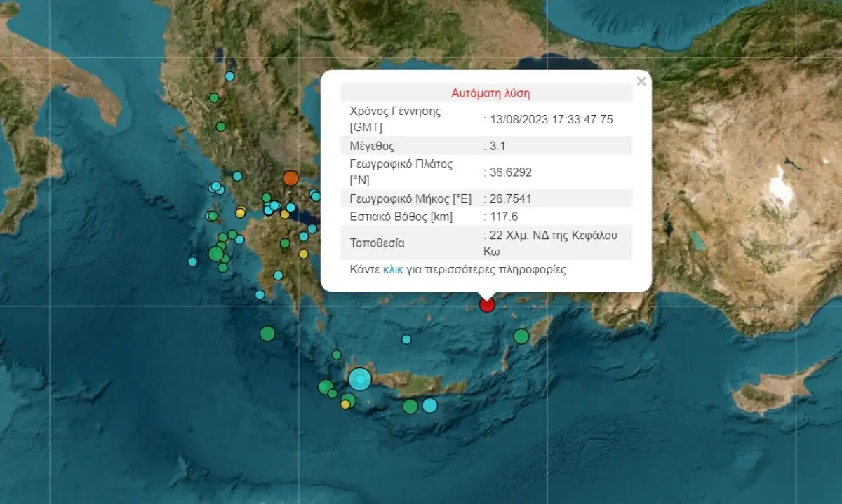842x504 pixels.
Task: Click the focal depth value 117.6
Action: click(504, 217)
